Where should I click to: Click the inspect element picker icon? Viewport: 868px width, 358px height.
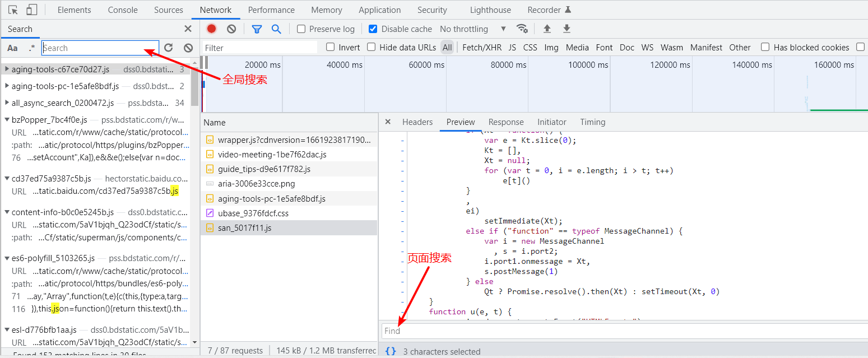point(13,10)
